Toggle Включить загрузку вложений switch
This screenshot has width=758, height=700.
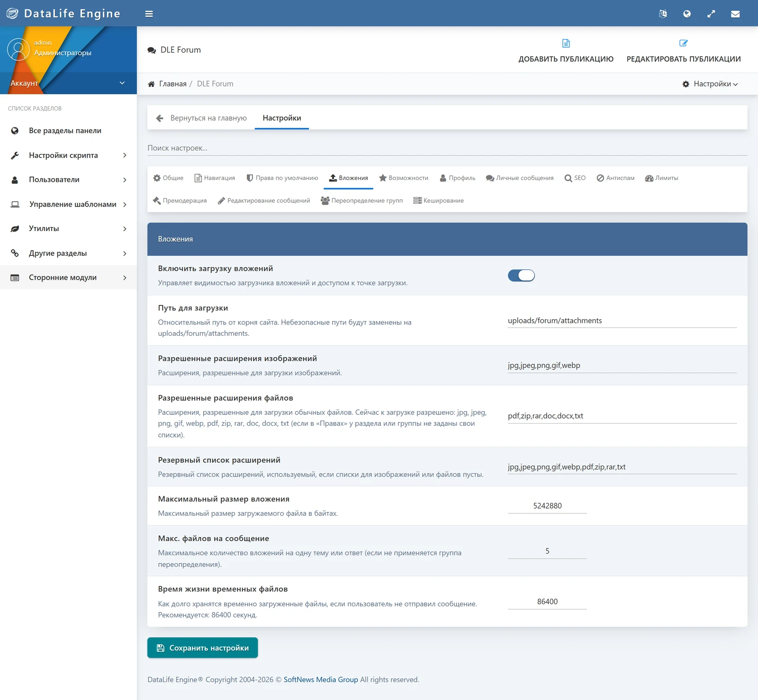point(521,276)
